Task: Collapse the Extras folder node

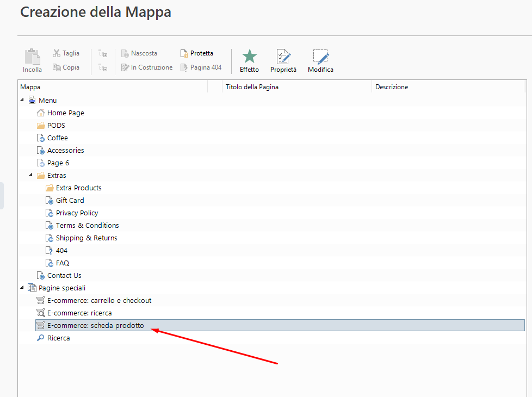Action: pyautogui.click(x=30, y=175)
